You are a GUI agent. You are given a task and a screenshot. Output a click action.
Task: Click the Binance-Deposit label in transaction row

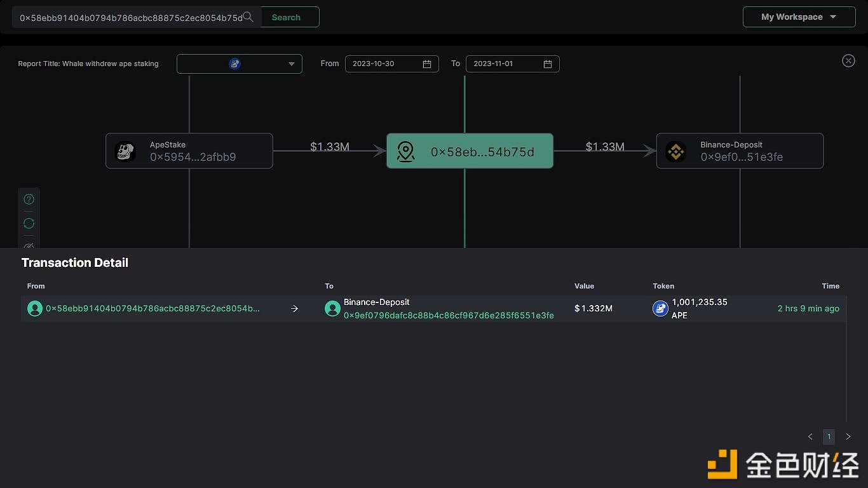(x=377, y=302)
